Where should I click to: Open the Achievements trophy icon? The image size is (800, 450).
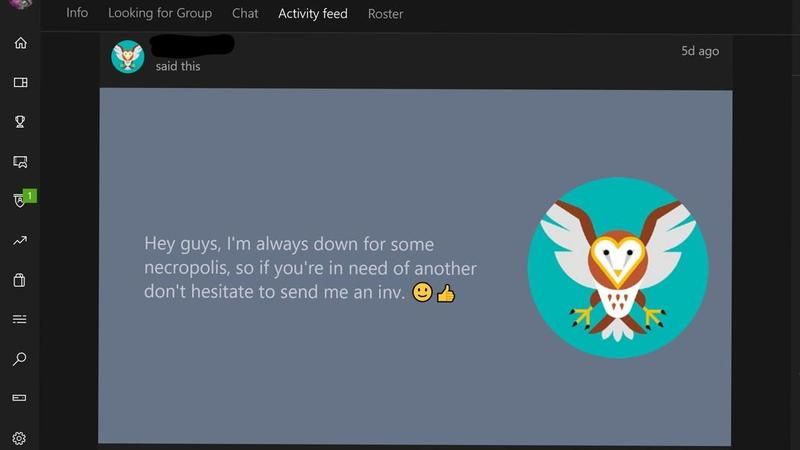coord(20,121)
